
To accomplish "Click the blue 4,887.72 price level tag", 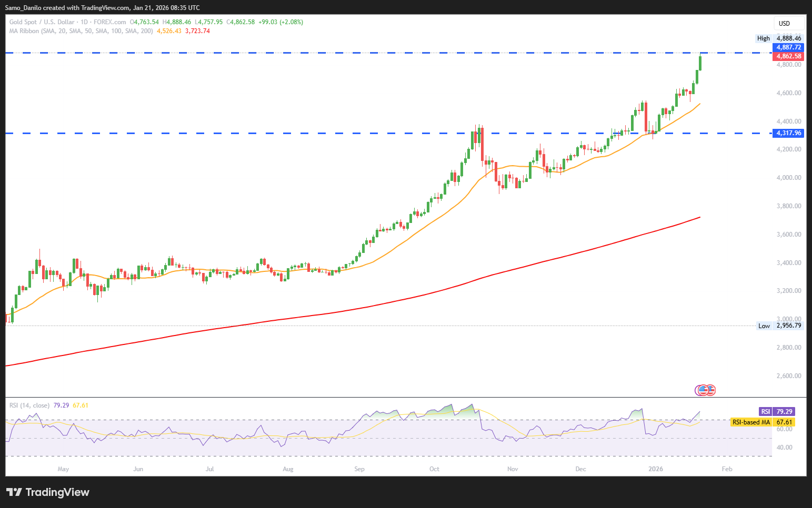I will coord(788,47).
